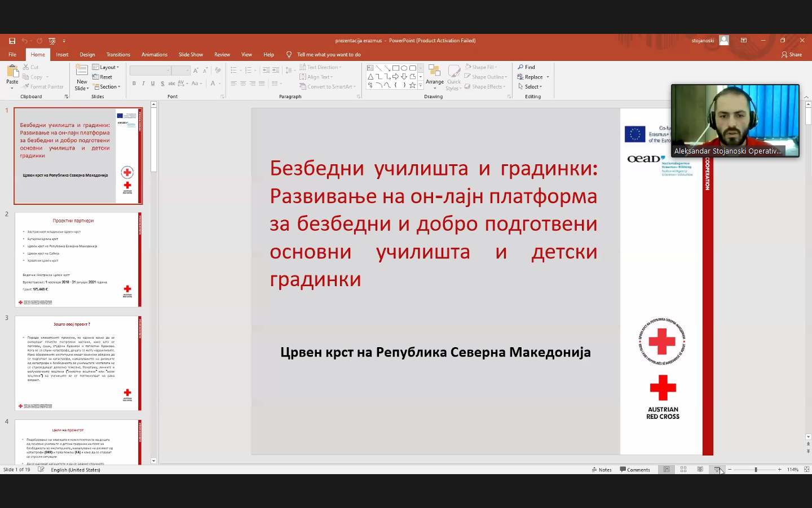Expand the shapes gallery More button
The width and height of the screenshot is (812, 508).
click(x=421, y=85)
